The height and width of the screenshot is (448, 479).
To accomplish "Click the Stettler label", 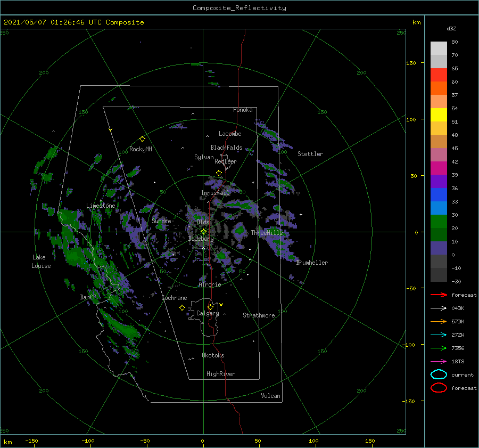I will (310, 154).
